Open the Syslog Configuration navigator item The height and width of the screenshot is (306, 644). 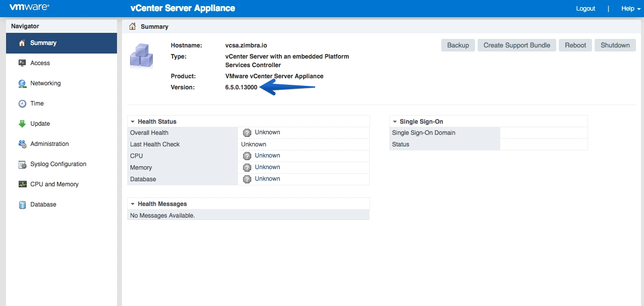click(x=62, y=164)
